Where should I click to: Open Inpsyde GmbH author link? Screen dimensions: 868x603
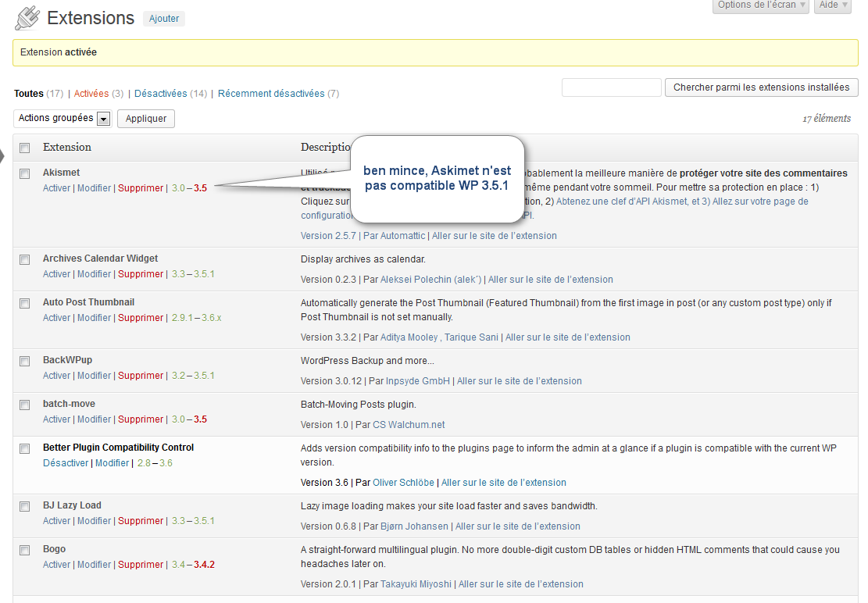(x=418, y=381)
